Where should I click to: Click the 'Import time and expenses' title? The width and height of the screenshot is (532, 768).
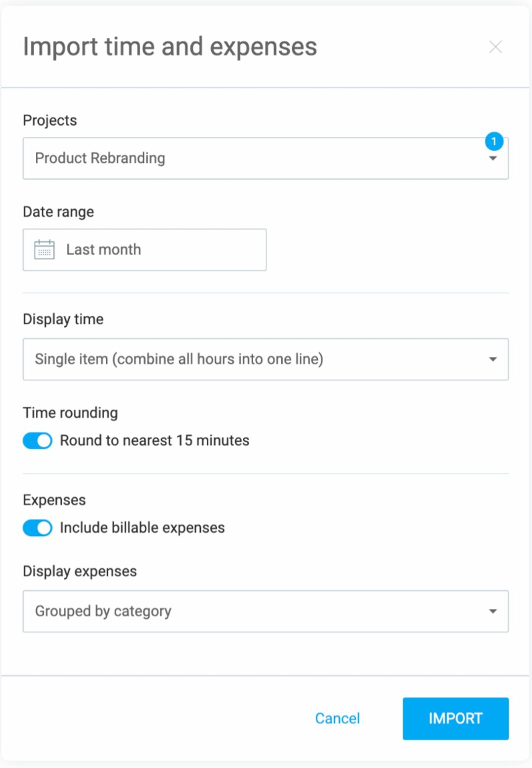pos(170,47)
